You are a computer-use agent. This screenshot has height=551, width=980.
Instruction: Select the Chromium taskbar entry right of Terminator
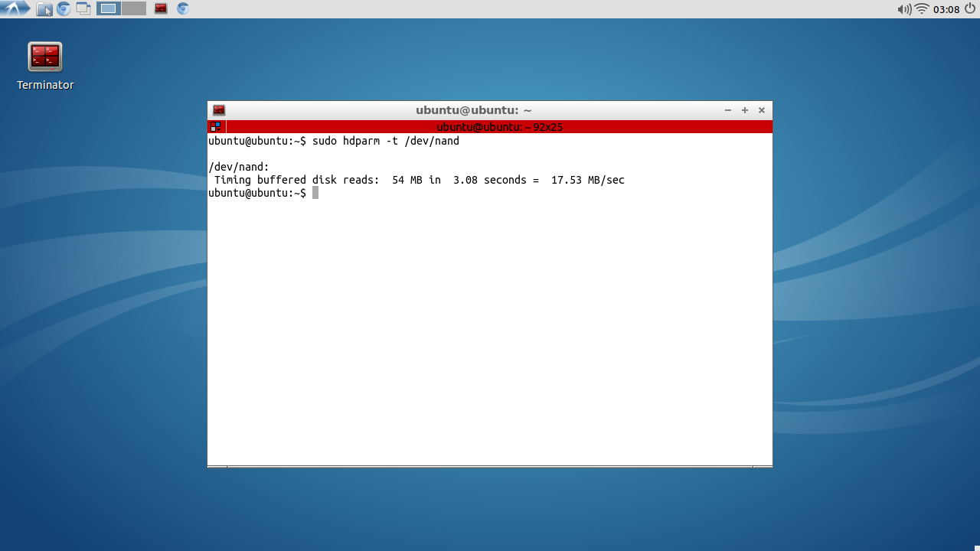(x=182, y=9)
